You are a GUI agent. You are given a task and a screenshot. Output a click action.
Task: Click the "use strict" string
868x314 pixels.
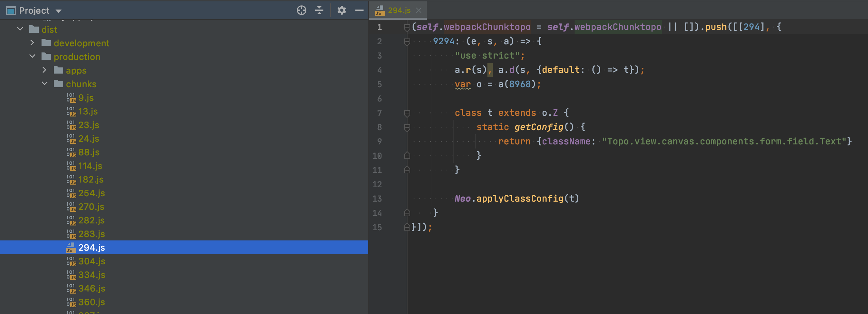coord(487,56)
